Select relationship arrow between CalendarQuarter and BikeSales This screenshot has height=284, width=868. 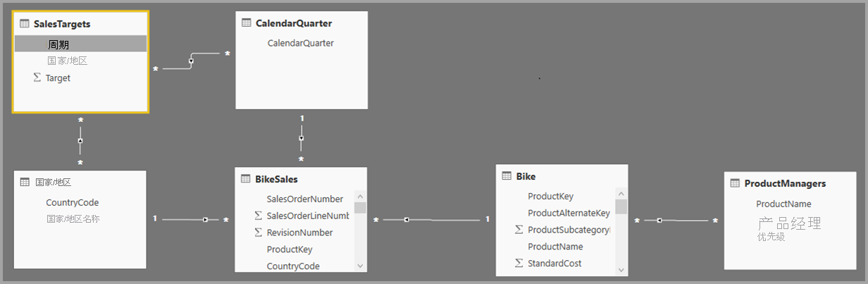click(x=301, y=138)
